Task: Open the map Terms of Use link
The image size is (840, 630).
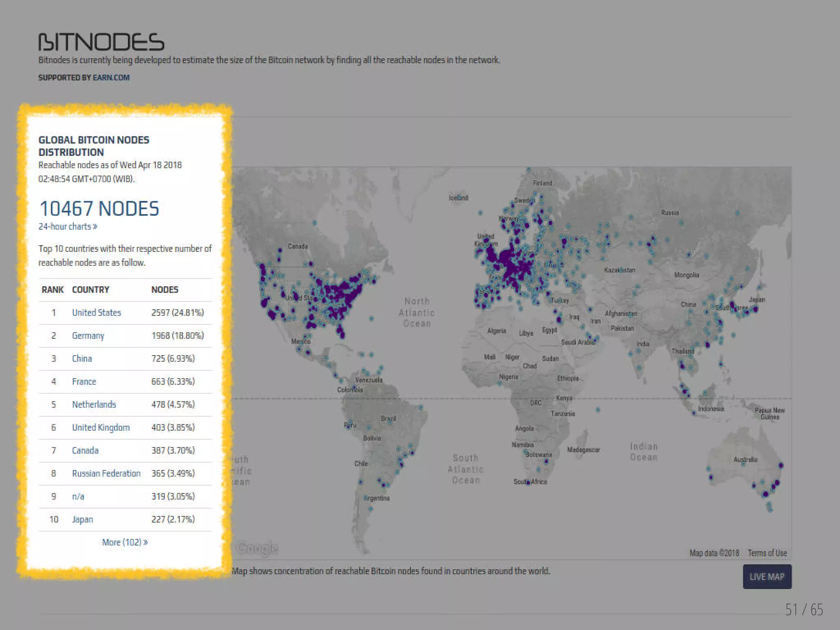Action: [x=767, y=553]
